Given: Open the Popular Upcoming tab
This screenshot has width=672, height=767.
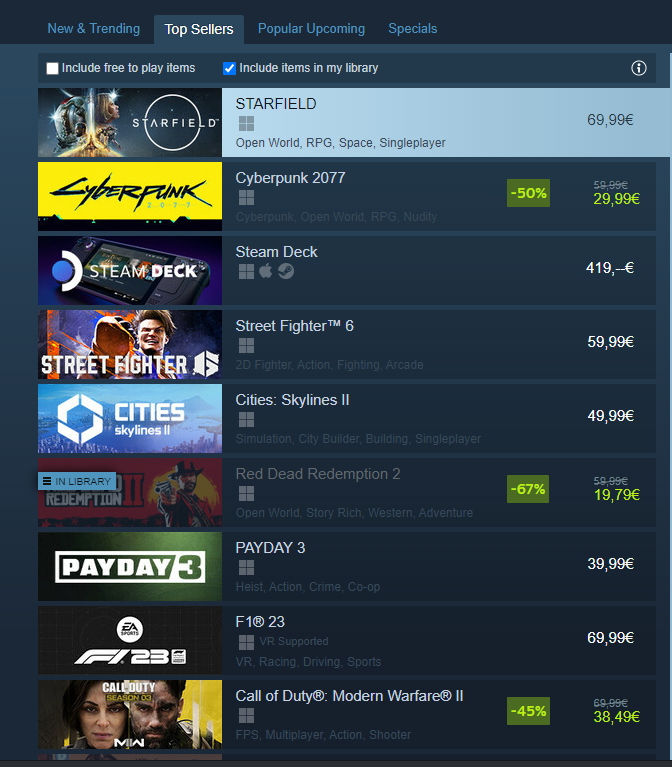Looking at the screenshot, I should tap(311, 29).
